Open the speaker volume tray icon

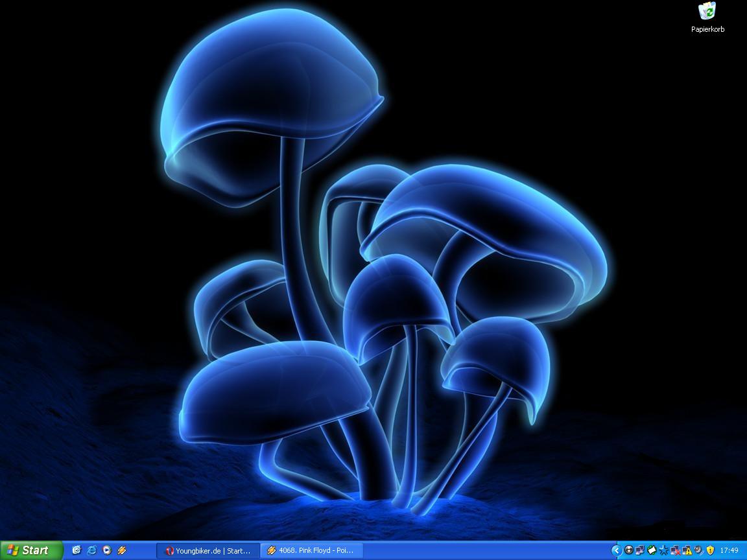pos(699,550)
